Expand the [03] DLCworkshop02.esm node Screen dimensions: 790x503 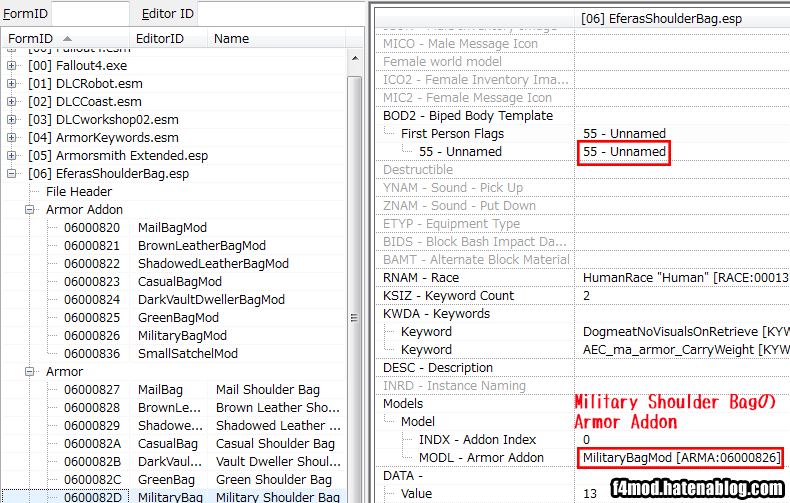12,119
